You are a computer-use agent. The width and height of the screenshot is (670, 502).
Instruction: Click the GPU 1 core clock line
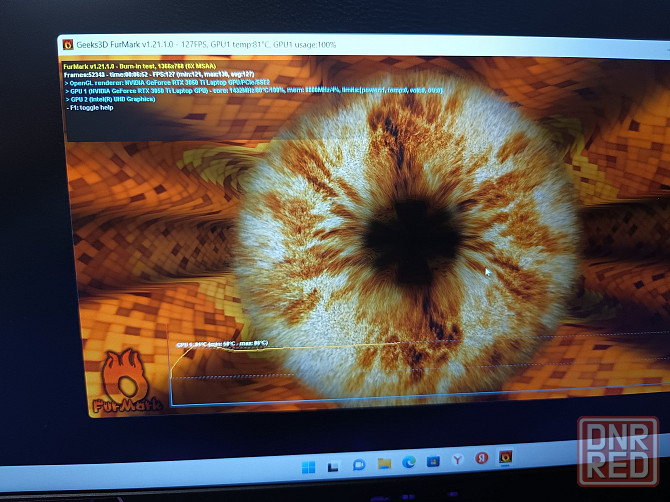coord(253,91)
